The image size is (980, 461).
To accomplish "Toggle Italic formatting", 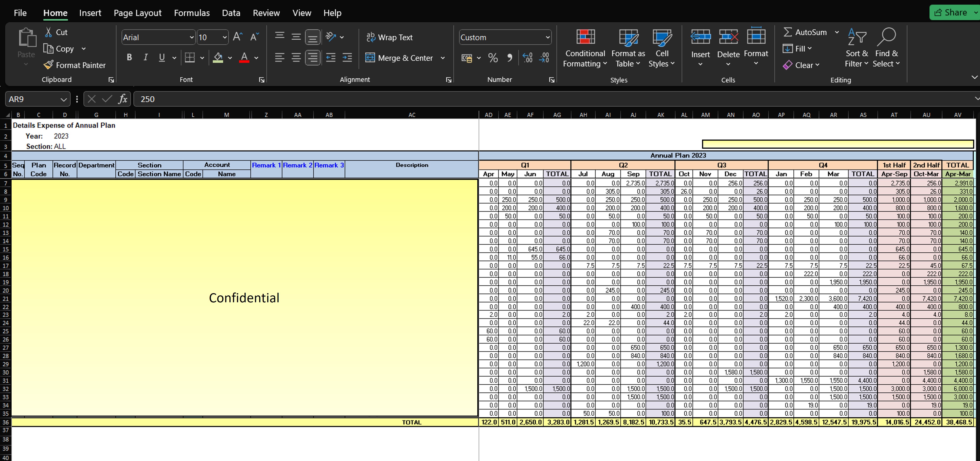I will coord(145,58).
